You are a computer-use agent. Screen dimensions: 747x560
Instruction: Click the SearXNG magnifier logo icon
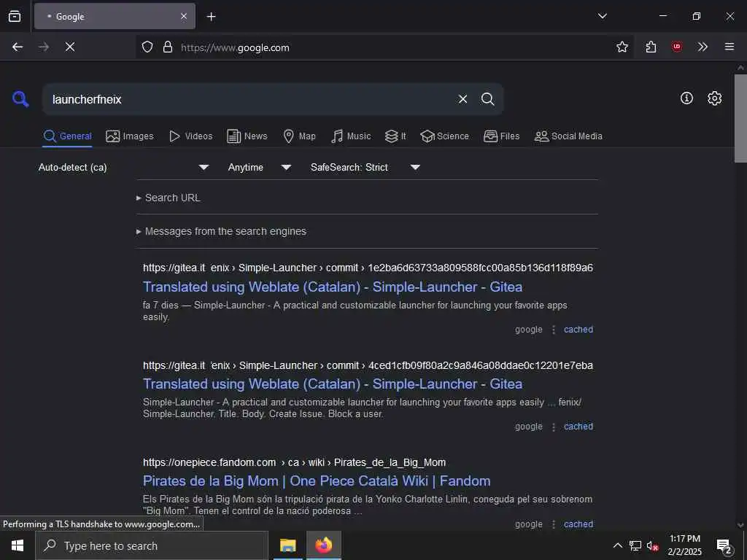(x=20, y=98)
